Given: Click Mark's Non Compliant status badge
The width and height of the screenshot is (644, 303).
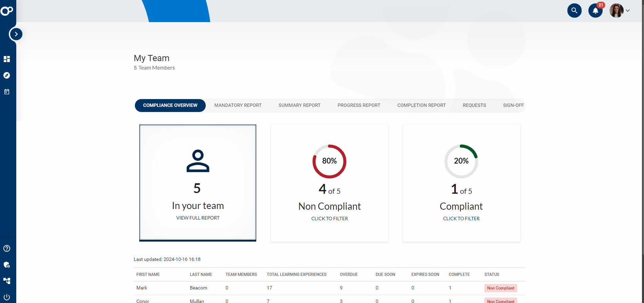Looking at the screenshot, I should [500, 288].
